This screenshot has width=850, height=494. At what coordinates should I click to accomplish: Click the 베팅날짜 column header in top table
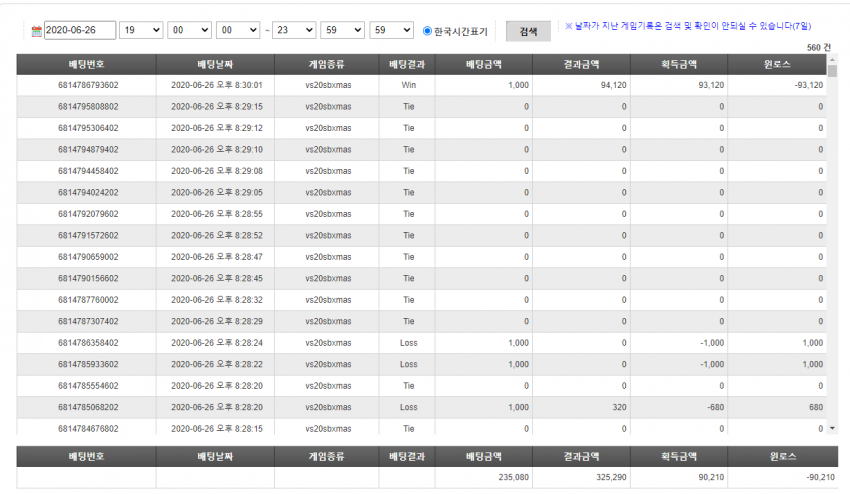tap(215, 64)
